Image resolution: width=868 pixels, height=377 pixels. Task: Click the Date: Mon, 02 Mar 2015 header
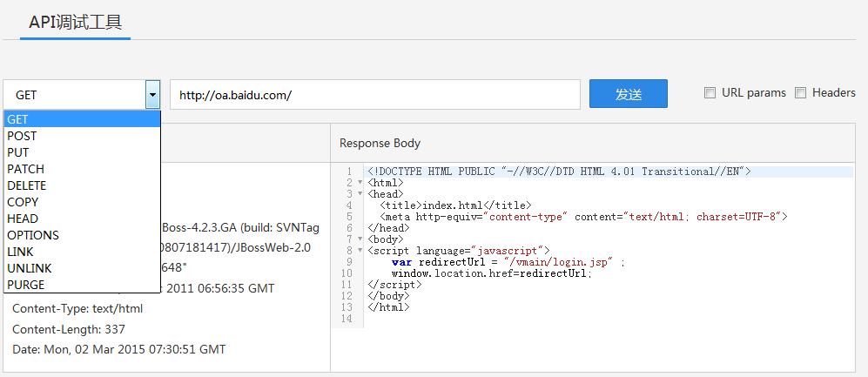pos(119,349)
